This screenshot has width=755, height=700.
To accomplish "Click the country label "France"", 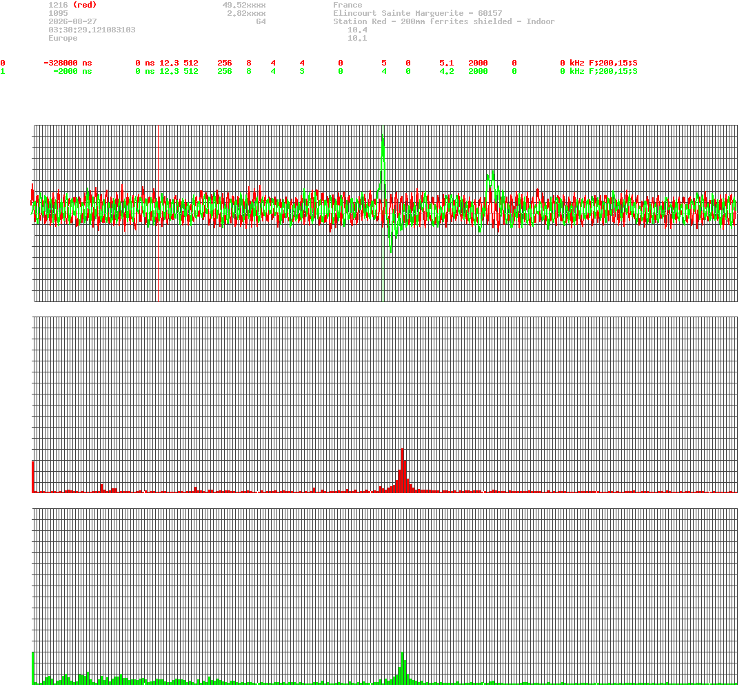I will click(348, 5).
